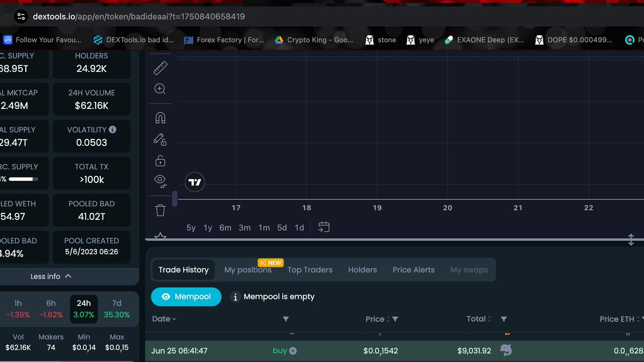
Task: Set chart range to 1y
Action: coord(208,228)
